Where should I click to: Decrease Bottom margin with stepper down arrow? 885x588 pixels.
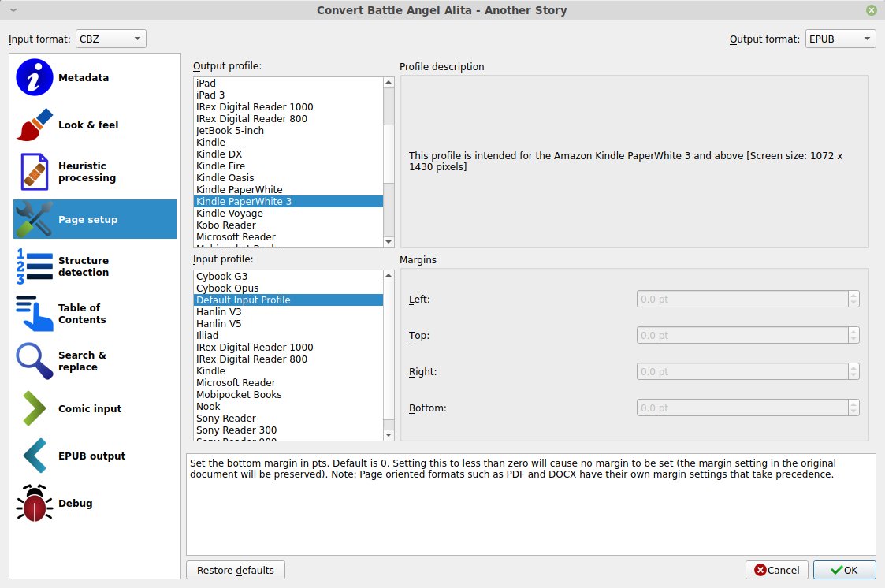pyautogui.click(x=853, y=411)
